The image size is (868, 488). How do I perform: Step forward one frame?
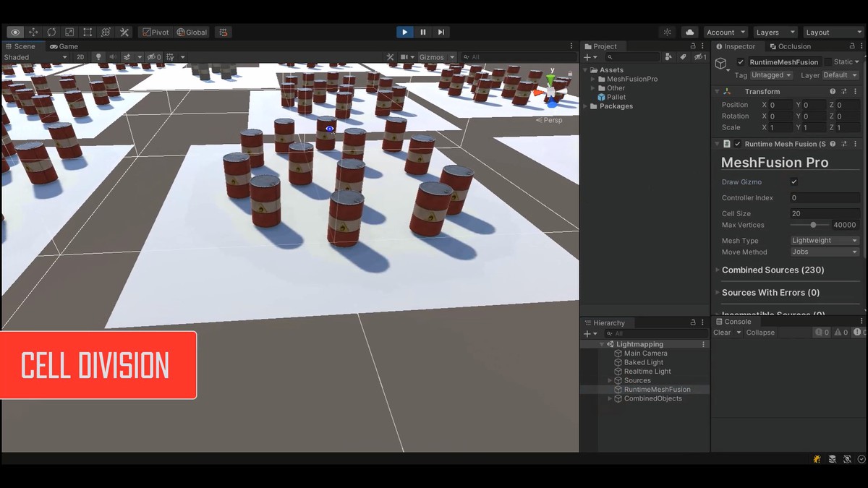click(441, 32)
